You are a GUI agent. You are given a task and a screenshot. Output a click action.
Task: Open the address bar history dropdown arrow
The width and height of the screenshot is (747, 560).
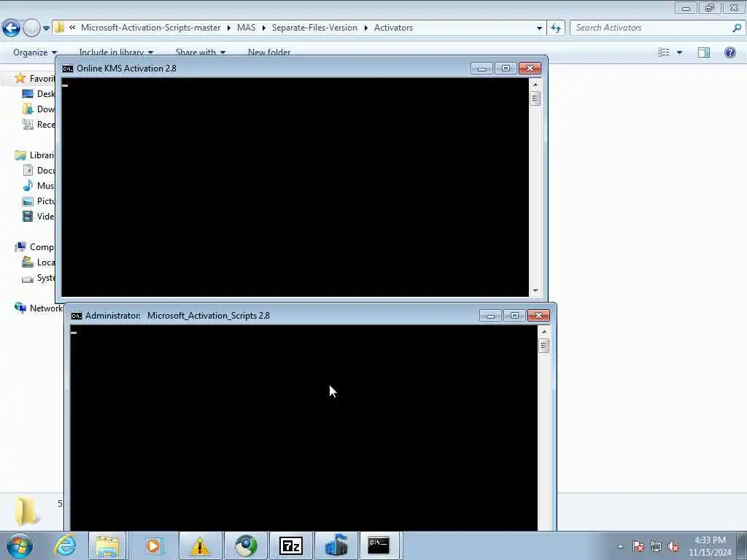tap(539, 28)
